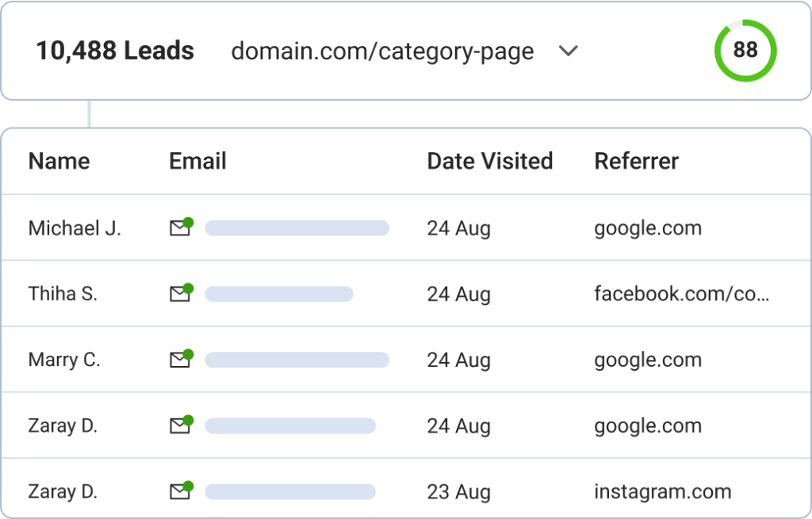Select the Thiha S. lead name
This screenshot has height=519, width=812.
[63, 293]
